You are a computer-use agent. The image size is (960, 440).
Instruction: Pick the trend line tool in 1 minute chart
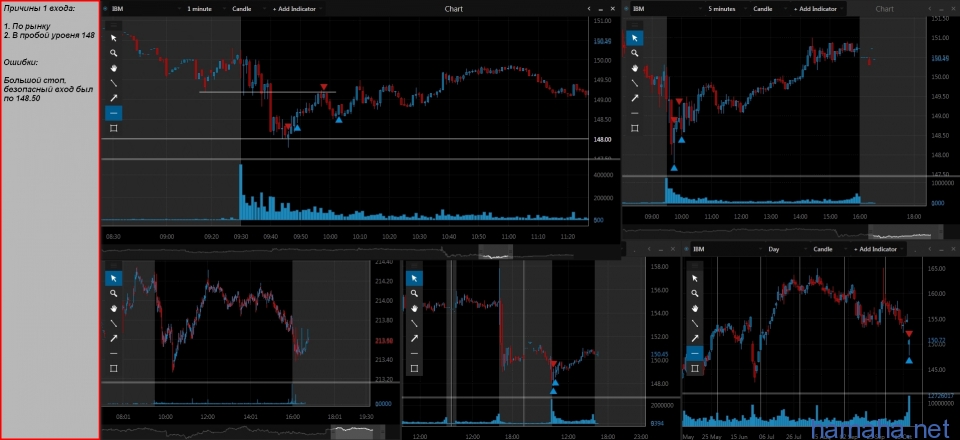tap(113, 83)
